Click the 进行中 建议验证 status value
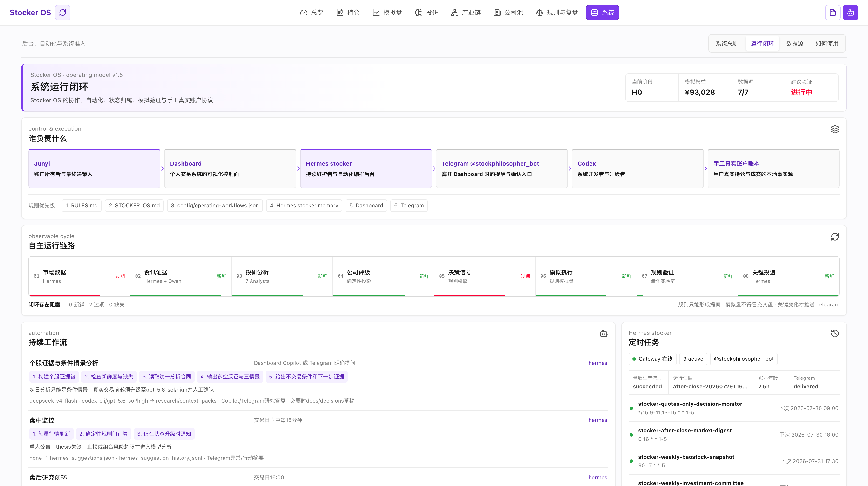Viewport: 868px width, 486px height. (801, 92)
